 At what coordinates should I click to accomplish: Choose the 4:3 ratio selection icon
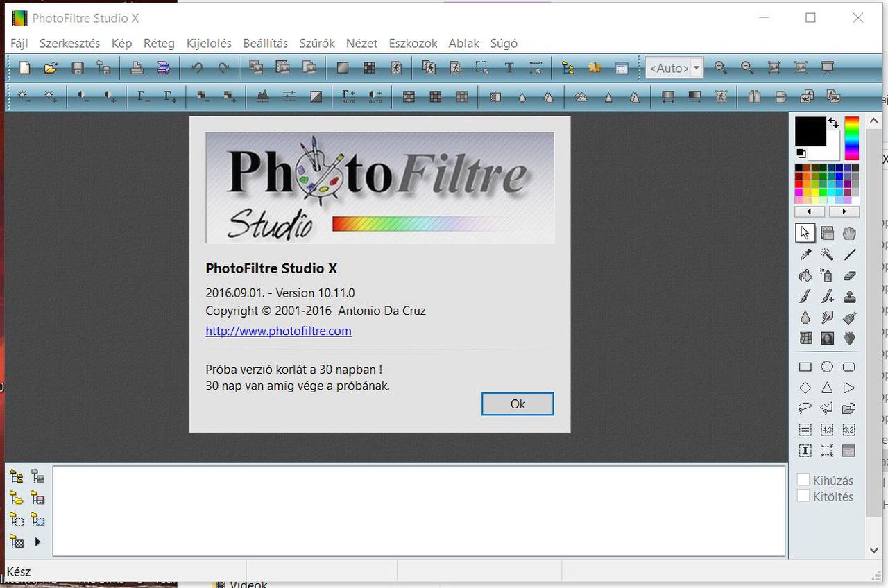827,430
